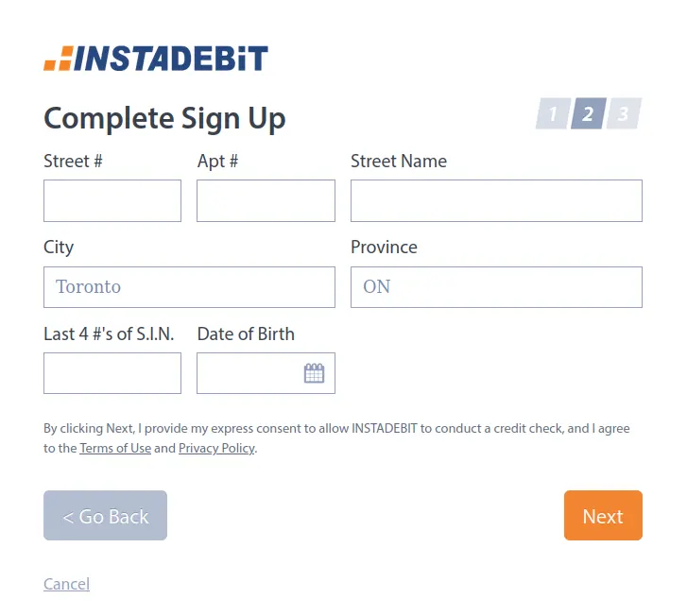Cancel the sign up via Cancel link
Screen dimensions: 687x616
(x=66, y=584)
